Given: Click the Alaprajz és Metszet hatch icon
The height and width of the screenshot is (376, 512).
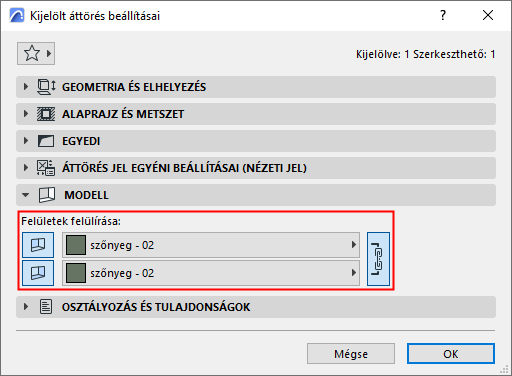Looking at the screenshot, I should pyautogui.click(x=46, y=114).
